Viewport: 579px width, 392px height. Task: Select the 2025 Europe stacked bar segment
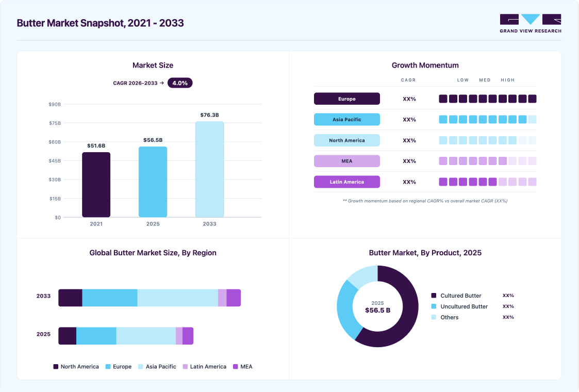pyautogui.click(x=96, y=336)
